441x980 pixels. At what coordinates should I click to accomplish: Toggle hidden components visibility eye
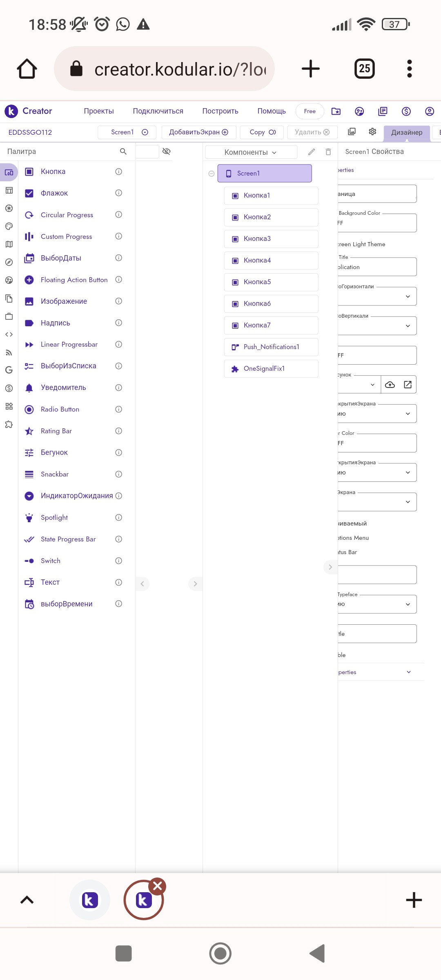pos(166,151)
